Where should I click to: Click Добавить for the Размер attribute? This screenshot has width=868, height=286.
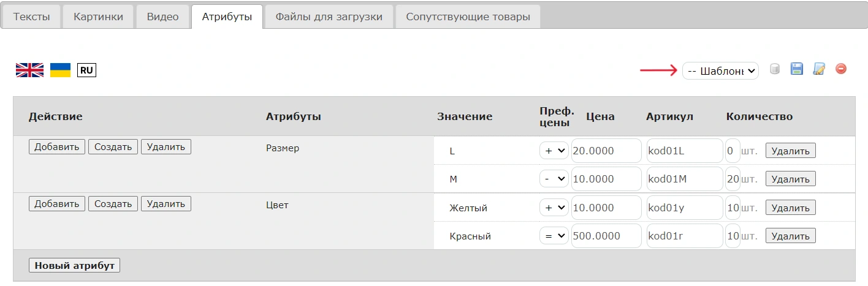click(57, 147)
